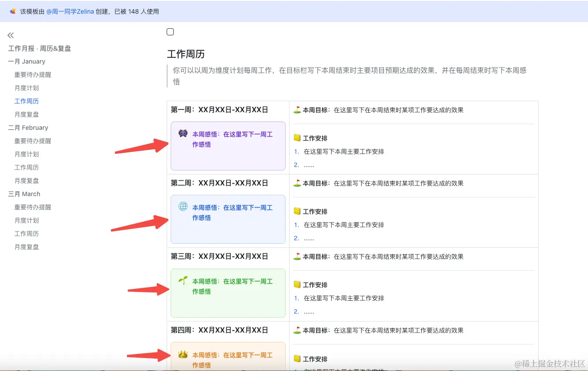Open 重要待办提醒 under 三月 March

(x=33, y=207)
